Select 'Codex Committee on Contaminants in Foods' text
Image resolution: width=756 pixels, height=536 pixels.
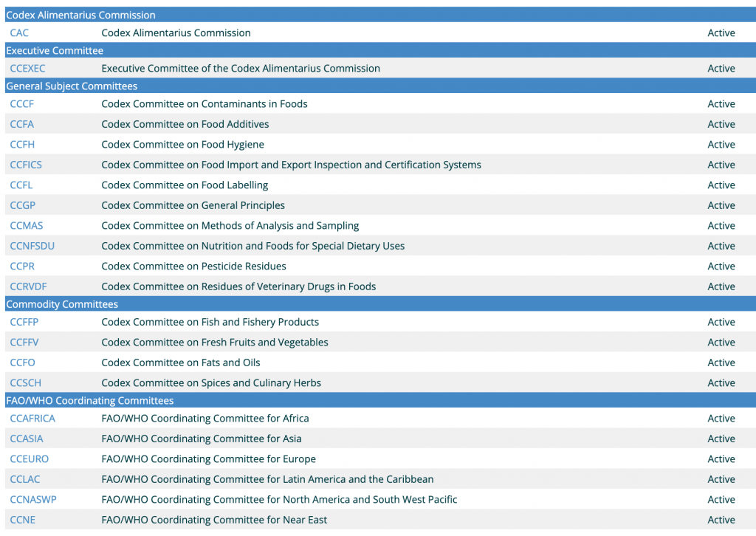[x=205, y=103]
